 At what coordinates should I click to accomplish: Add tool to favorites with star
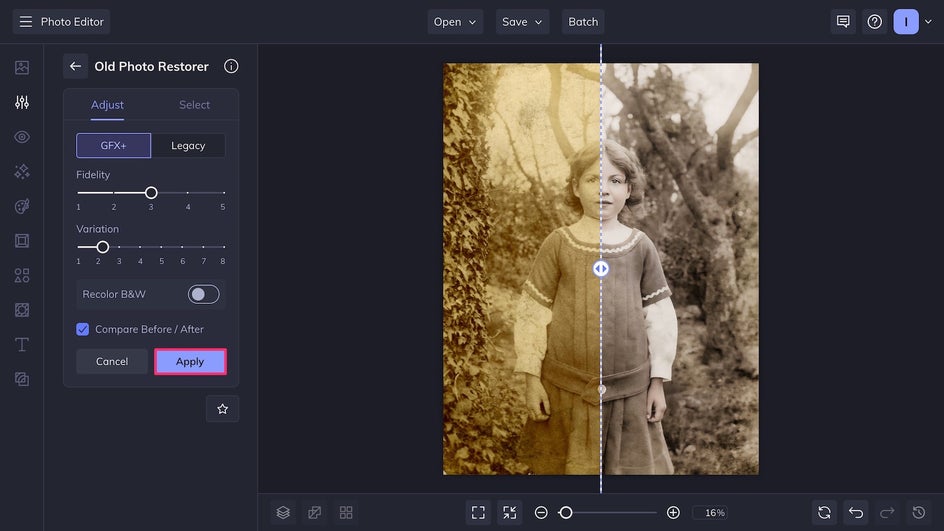[222, 409]
